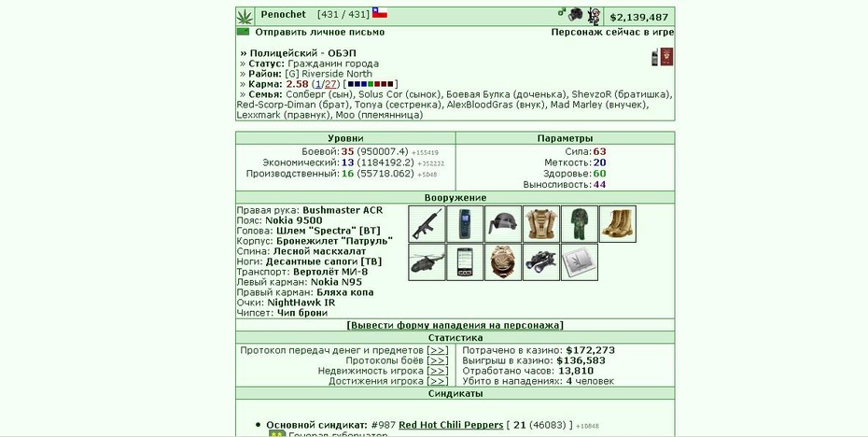
Task: Select the forest camouflage suit thumbnail
Action: point(580,224)
